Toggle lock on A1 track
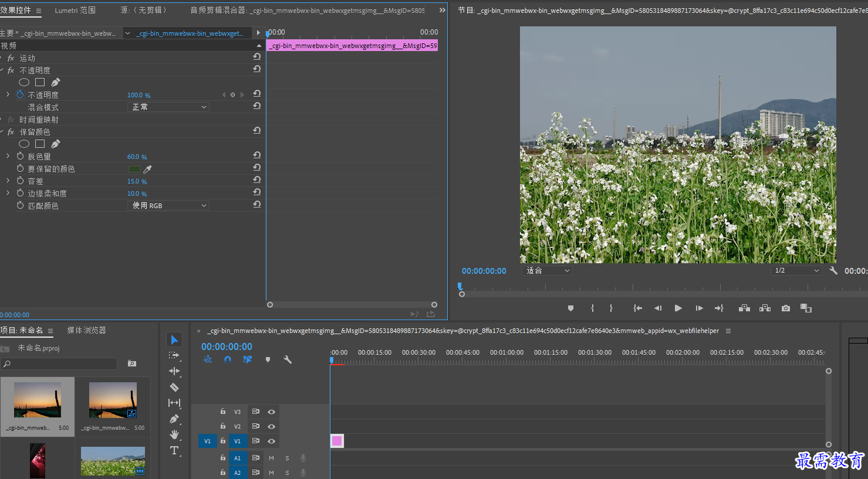Viewport: 868px width, 479px height. click(223, 457)
